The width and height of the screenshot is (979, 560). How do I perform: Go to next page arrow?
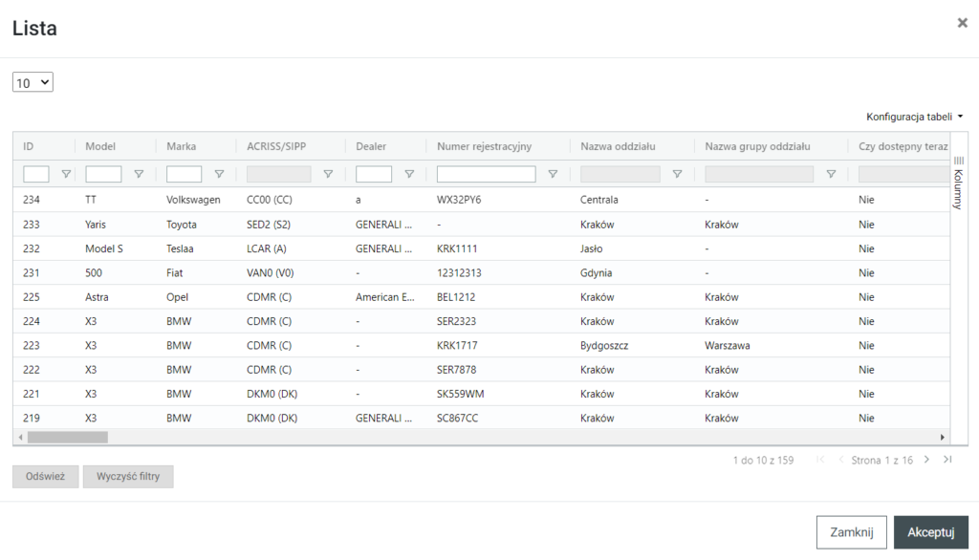pos(926,460)
